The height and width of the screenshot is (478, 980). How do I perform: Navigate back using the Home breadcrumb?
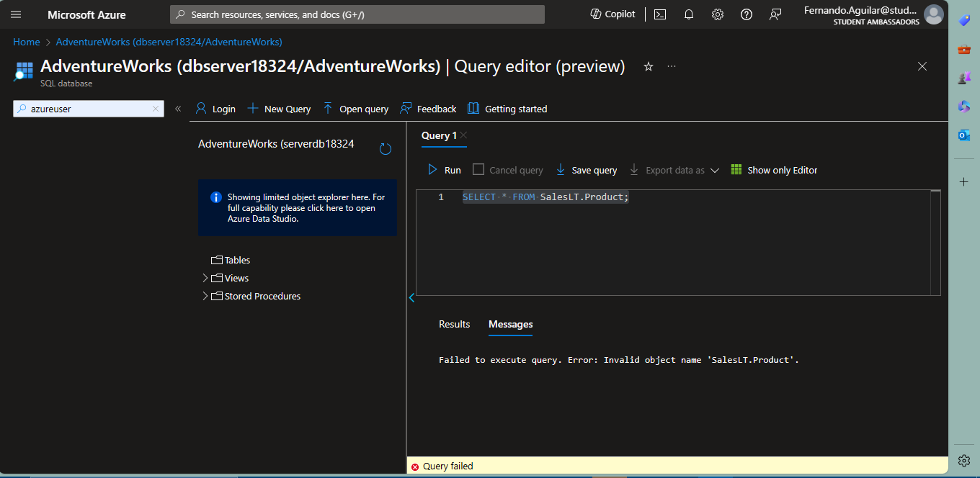click(x=26, y=42)
